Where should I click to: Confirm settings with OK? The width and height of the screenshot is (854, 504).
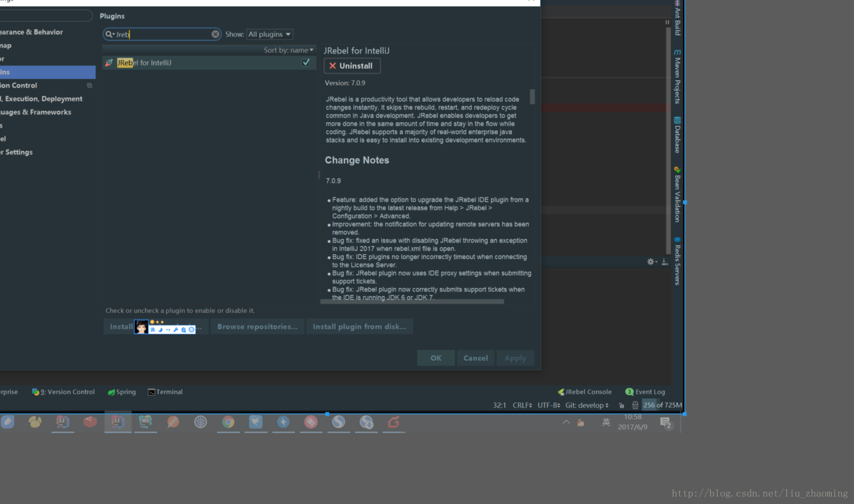[436, 358]
